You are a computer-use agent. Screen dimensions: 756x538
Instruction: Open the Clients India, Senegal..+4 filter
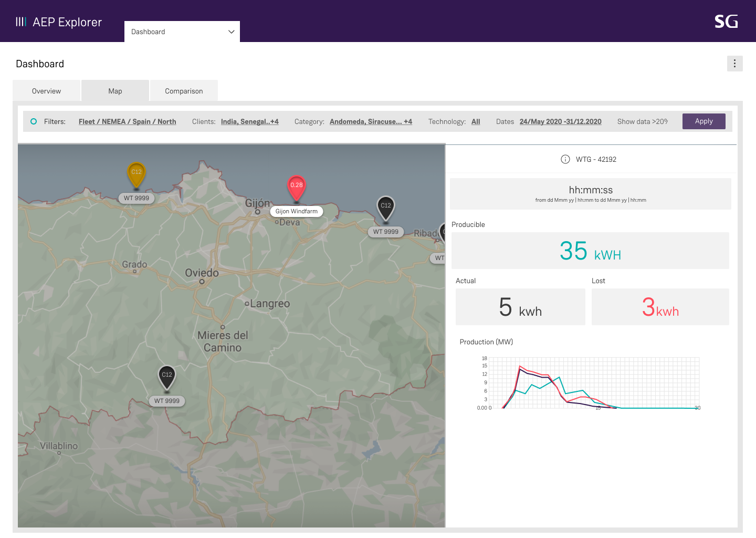[250, 121]
